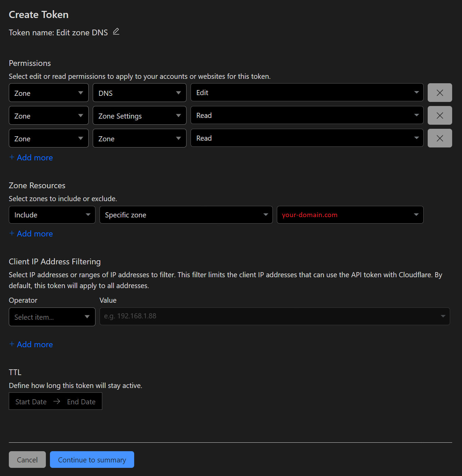The height and width of the screenshot is (476, 462).
Task: Open the Include zone resources dropdown
Action: coord(52,215)
